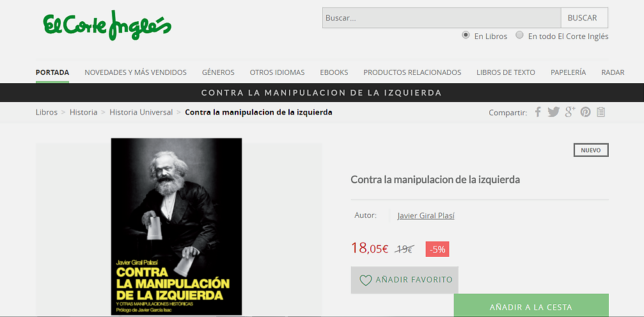This screenshot has height=317, width=644.
Task: Click the heart favorite icon
Action: coord(366,280)
